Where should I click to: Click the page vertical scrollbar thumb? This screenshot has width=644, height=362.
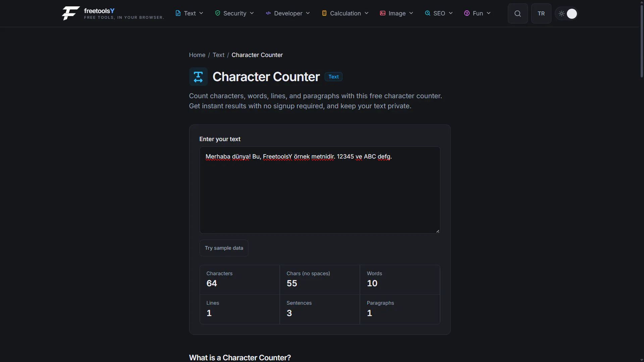tap(642, 41)
